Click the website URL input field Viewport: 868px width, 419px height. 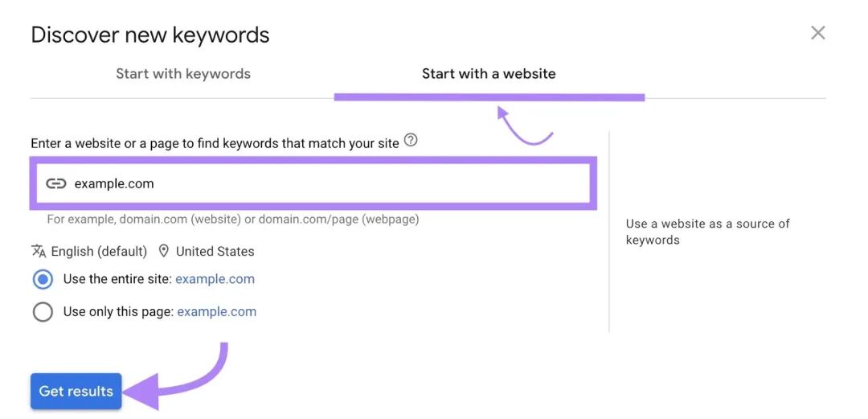(x=313, y=183)
